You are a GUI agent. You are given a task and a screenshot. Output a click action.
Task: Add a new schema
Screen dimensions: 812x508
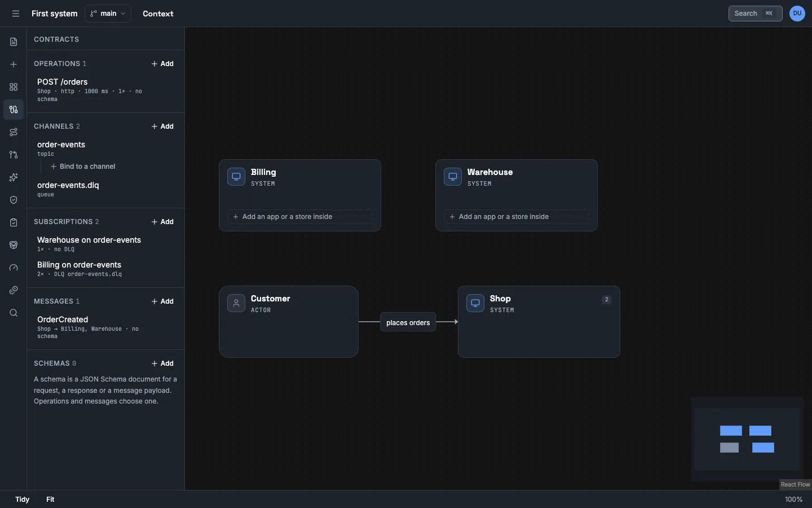pos(162,364)
